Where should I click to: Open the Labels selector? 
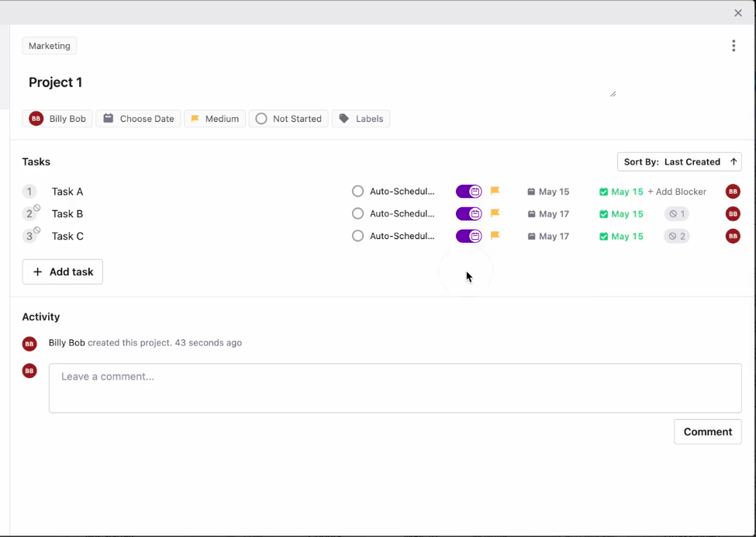[361, 119]
